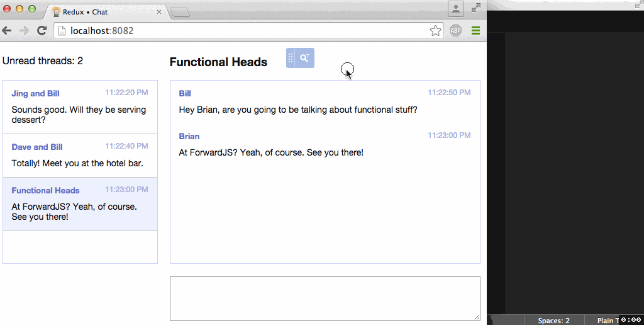
Task: Minimize the Chrome window with yellow button
Action: click(x=19, y=9)
